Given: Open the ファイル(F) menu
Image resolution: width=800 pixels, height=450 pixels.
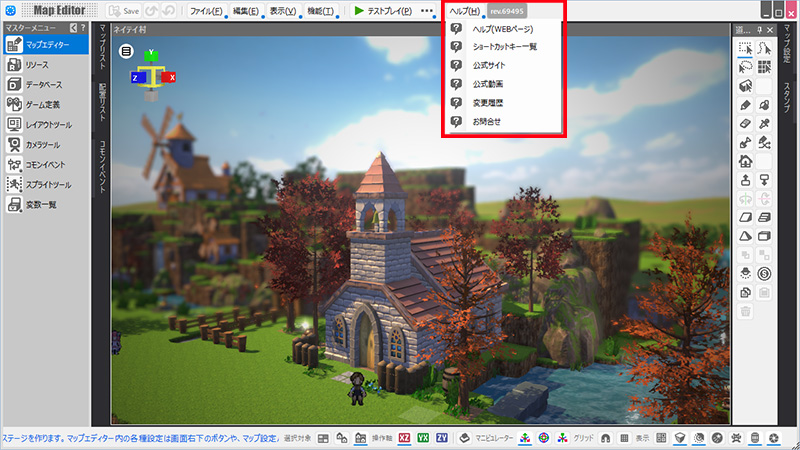Looking at the screenshot, I should pos(205,11).
